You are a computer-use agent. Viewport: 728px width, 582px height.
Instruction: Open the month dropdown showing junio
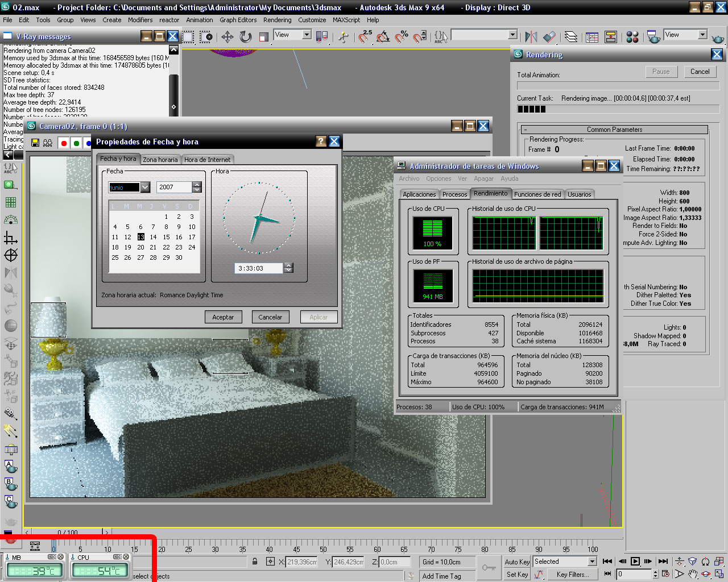[145, 187]
